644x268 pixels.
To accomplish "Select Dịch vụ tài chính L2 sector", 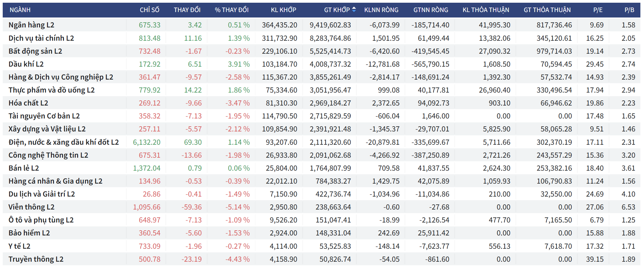I will [41, 38].
